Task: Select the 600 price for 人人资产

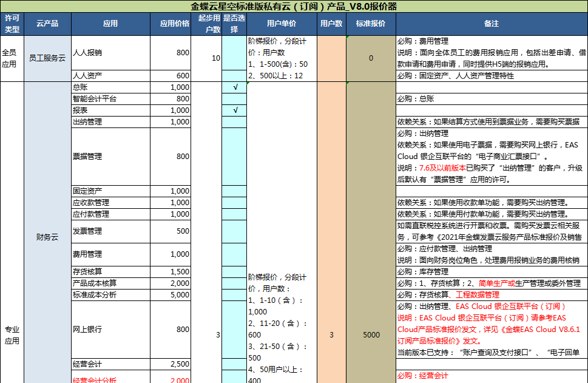Action: (x=171, y=76)
